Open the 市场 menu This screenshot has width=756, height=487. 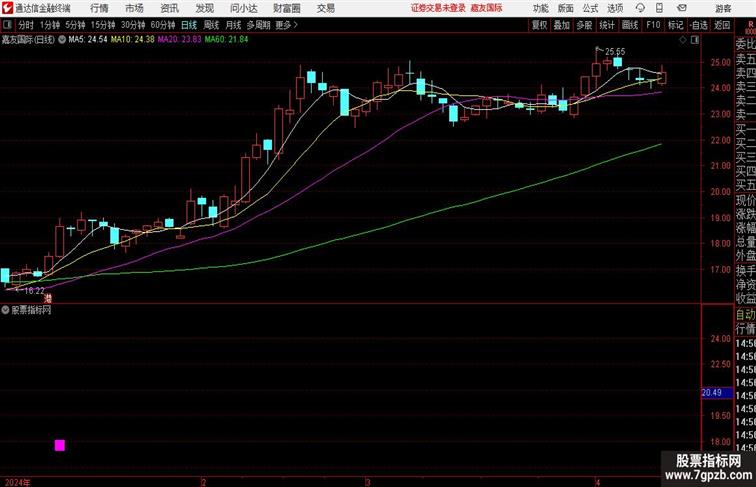click(134, 8)
